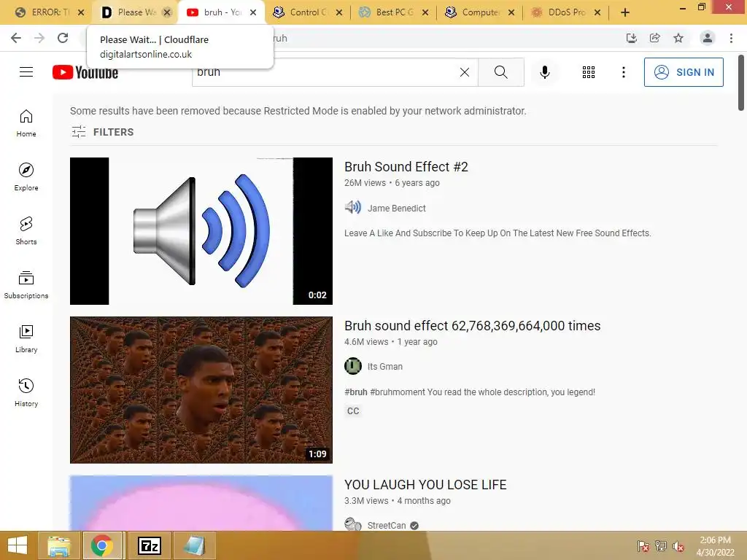
Task: Switch to the ERROR tab
Action: point(49,12)
